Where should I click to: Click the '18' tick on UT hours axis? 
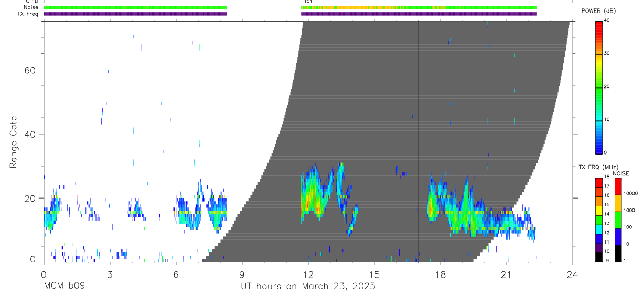440,274
